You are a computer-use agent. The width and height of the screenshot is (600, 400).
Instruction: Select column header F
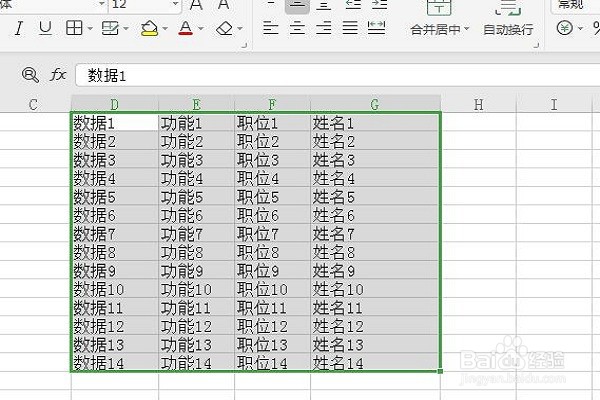272,104
